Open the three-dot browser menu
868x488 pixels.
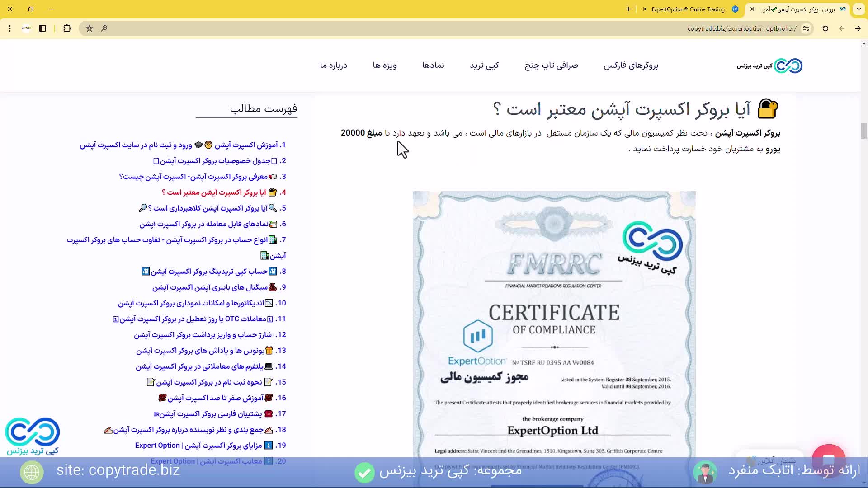coord(10,28)
